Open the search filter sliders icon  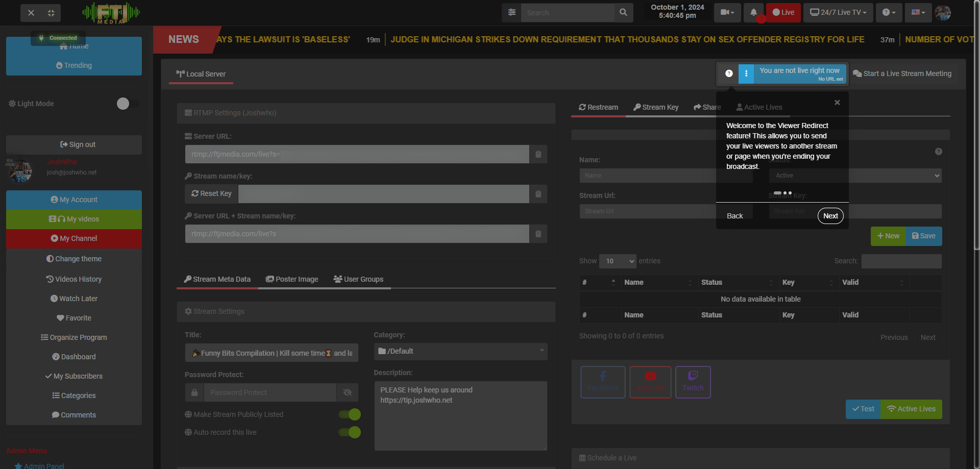pyautogui.click(x=511, y=13)
